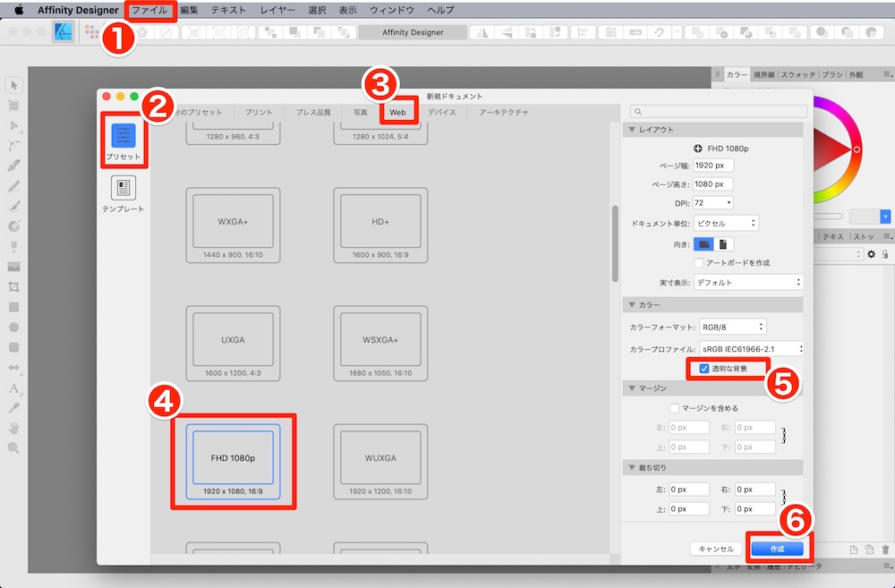This screenshot has width=895, height=588.
Task: Open the カラーフォーマット dropdown
Action: tap(732, 327)
